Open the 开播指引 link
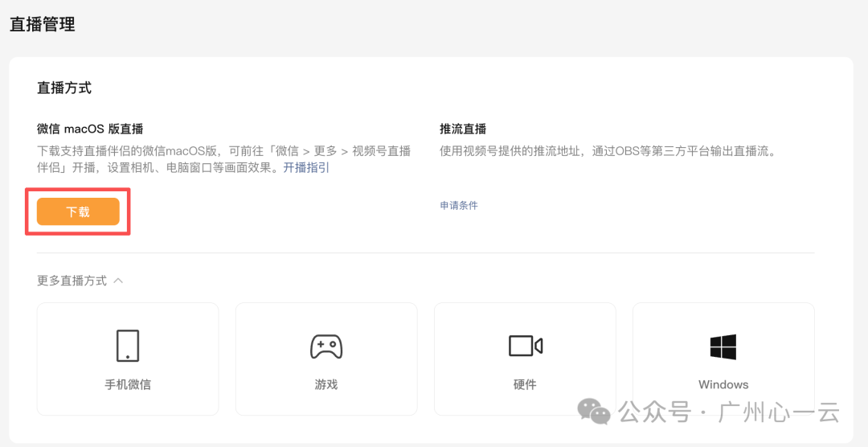The width and height of the screenshot is (868, 447). pos(306,168)
